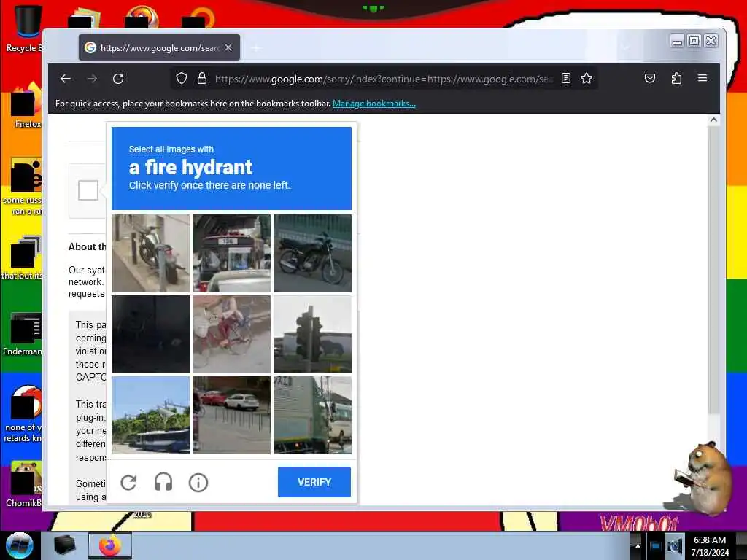747x560 pixels.
Task: Close the google.com tab
Action: click(x=228, y=47)
